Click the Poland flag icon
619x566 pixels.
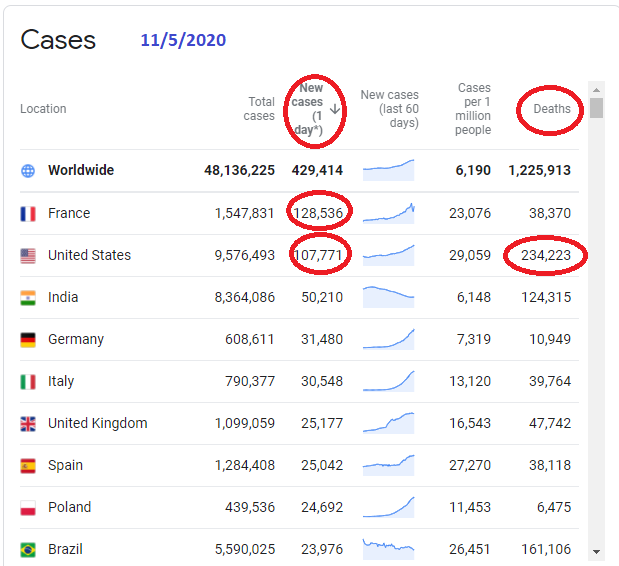tap(28, 508)
